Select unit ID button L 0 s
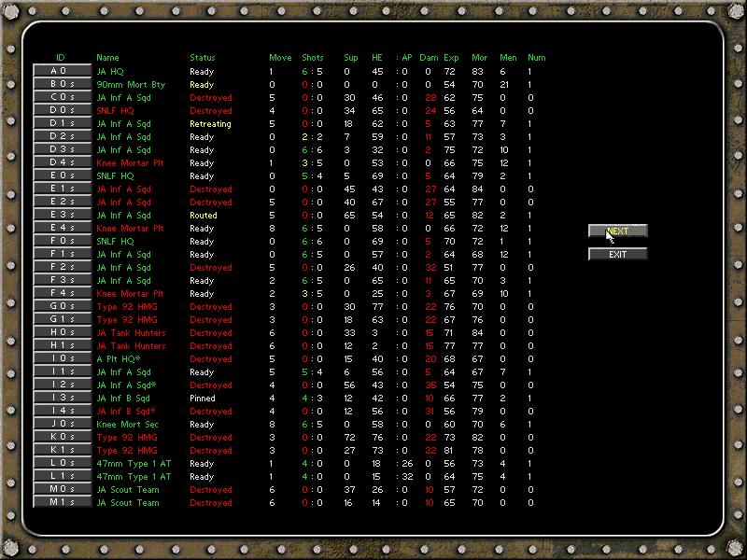The height and width of the screenshot is (560, 747). point(63,463)
